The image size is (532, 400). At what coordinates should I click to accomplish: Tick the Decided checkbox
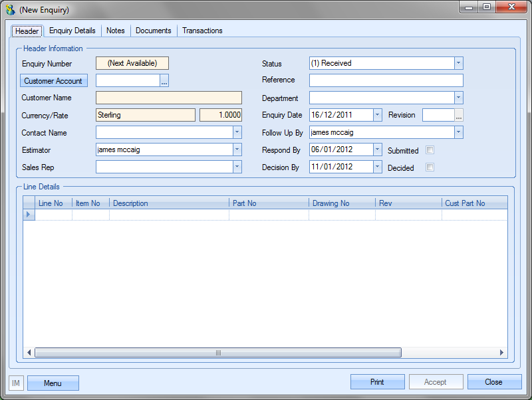430,167
